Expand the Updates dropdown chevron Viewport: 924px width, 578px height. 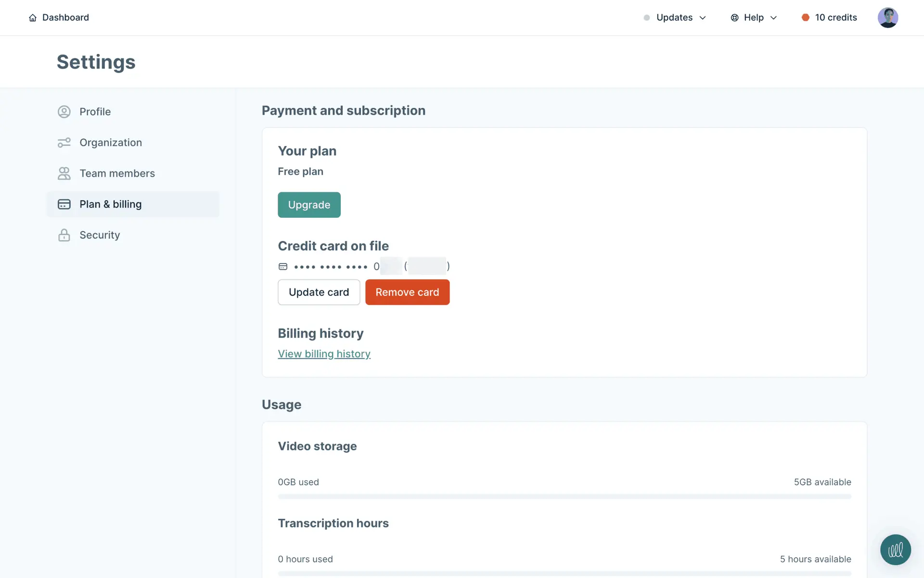(x=703, y=18)
